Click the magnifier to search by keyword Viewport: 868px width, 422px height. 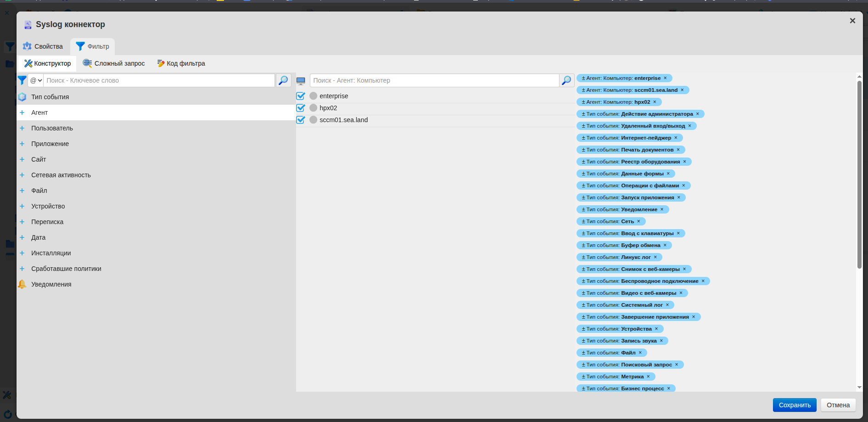[x=283, y=80]
